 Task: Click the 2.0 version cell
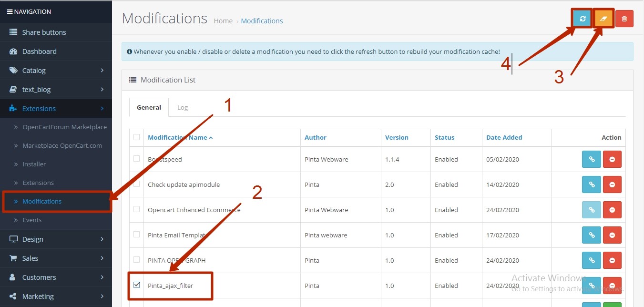pyautogui.click(x=406, y=184)
